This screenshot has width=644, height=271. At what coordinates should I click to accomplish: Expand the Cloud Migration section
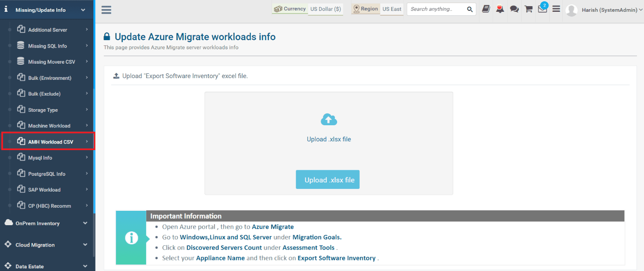click(x=47, y=244)
